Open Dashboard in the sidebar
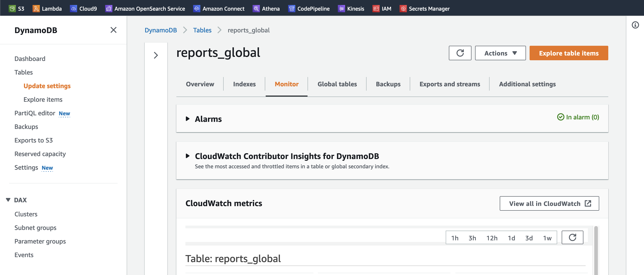Image resolution: width=644 pixels, height=275 pixels. (x=30, y=59)
